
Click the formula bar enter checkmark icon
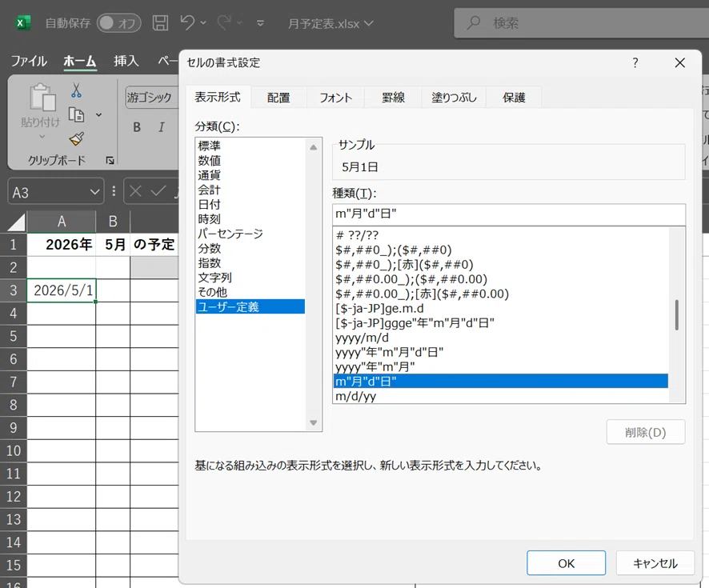pyautogui.click(x=158, y=191)
